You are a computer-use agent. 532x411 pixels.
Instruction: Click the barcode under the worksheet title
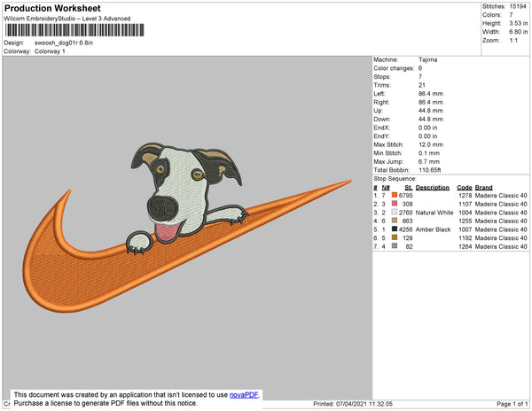pos(74,30)
